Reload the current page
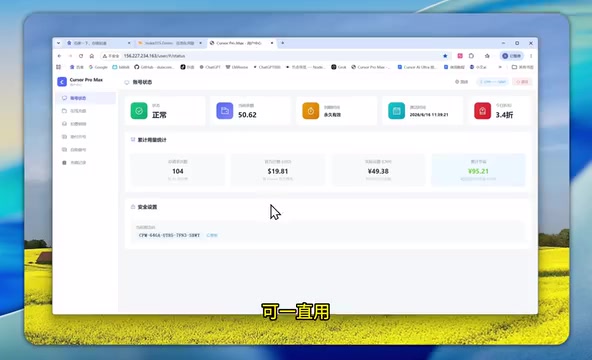 [x=81, y=56]
